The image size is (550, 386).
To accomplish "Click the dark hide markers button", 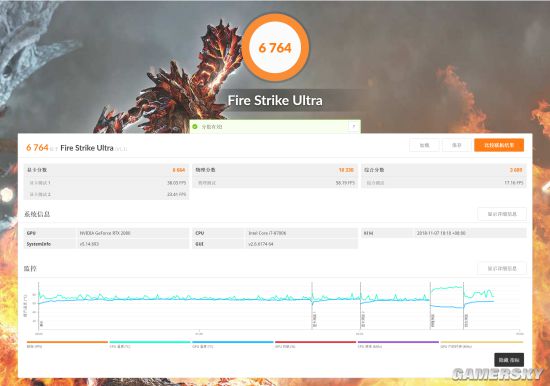I will tap(509, 360).
